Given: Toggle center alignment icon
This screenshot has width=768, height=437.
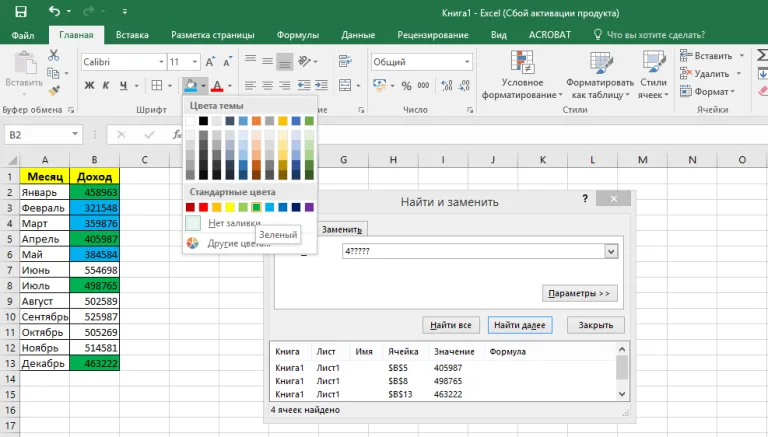Looking at the screenshot, I should [267, 86].
